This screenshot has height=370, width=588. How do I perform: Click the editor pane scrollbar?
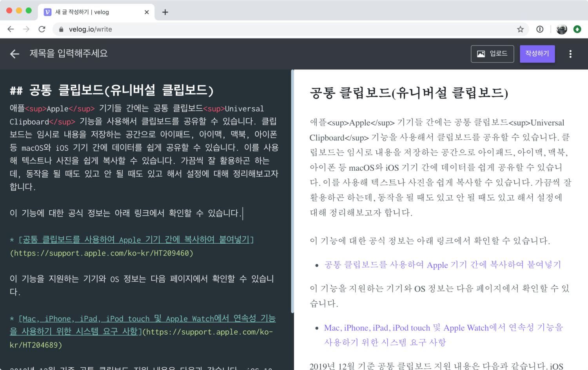coord(292,191)
